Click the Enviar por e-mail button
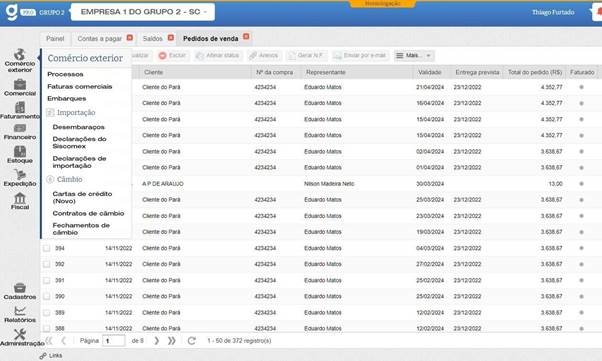 coord(360,56)
